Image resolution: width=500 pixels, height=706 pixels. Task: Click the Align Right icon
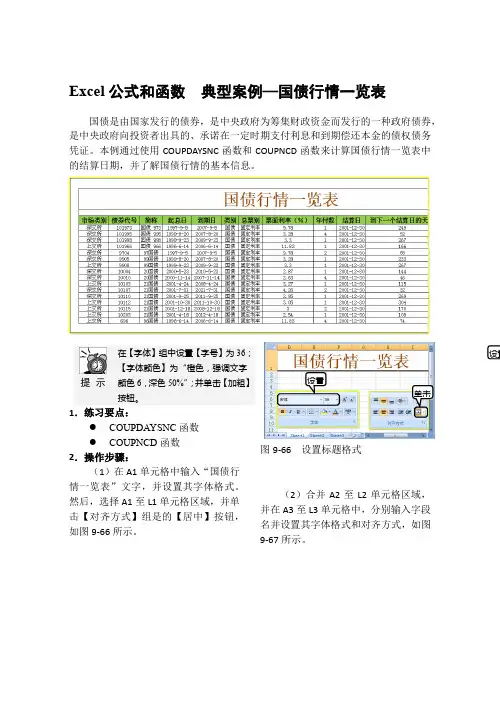391,412
